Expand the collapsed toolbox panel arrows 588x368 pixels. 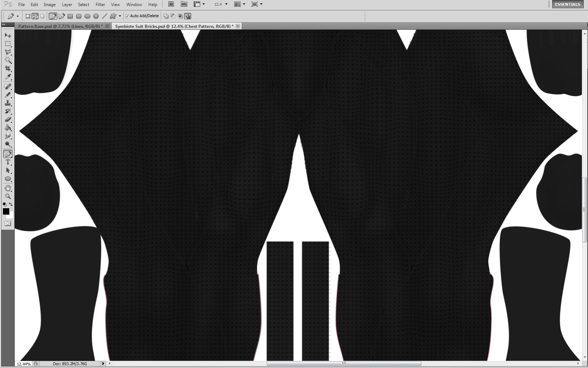[4, 25]
